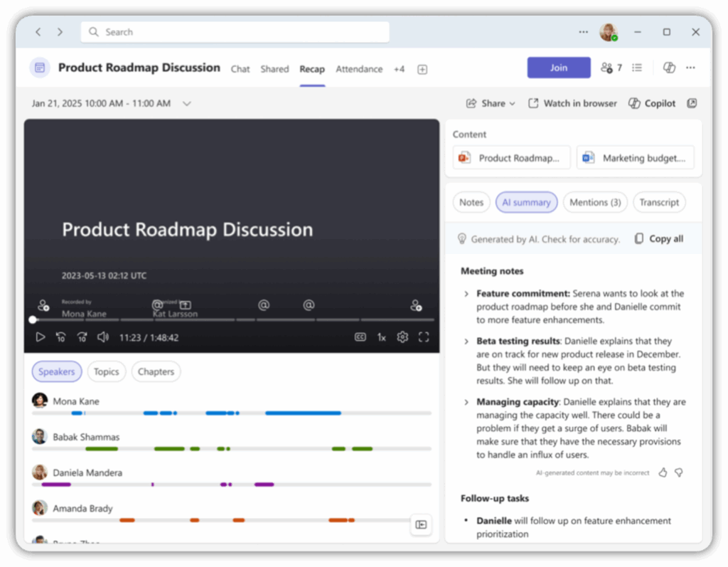Click Copy all button
The image size is (728, 567).
pyautogui.click(x=659, y=239)
